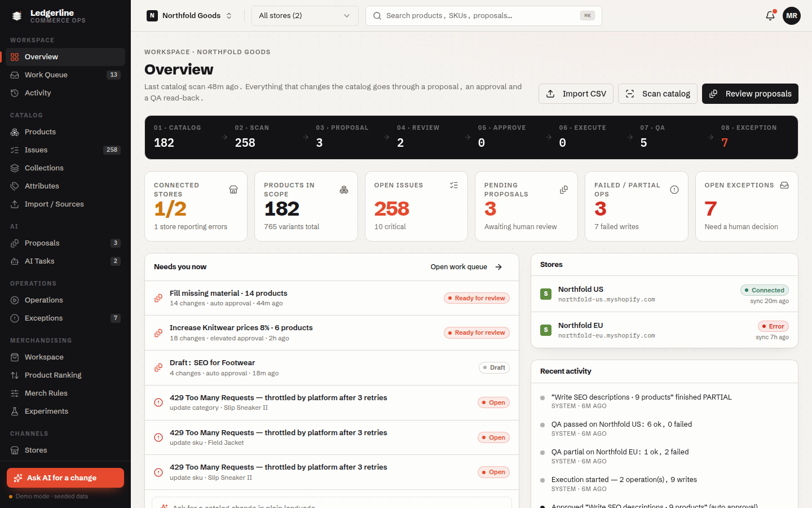Click the checklist icon on Open Issues card
The image size is (812, 508).
454,185
